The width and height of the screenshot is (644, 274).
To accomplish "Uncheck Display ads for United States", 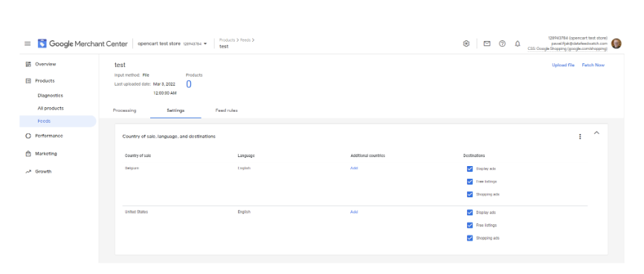I will click(x=470, y=213).
